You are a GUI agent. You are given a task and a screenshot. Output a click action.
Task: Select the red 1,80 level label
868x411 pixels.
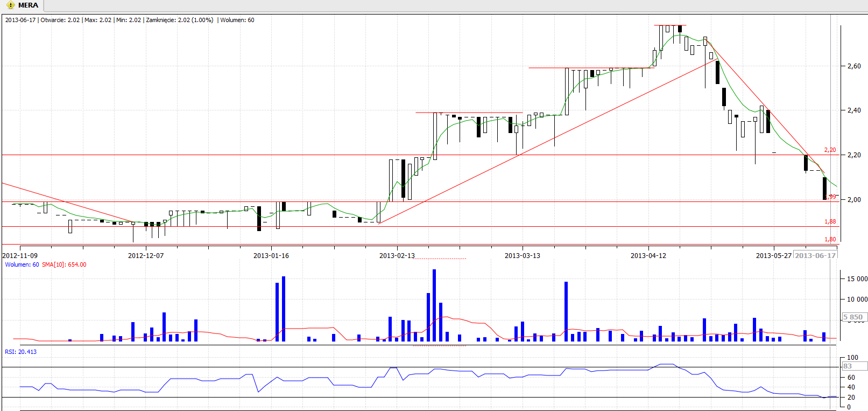coord(830,239)
